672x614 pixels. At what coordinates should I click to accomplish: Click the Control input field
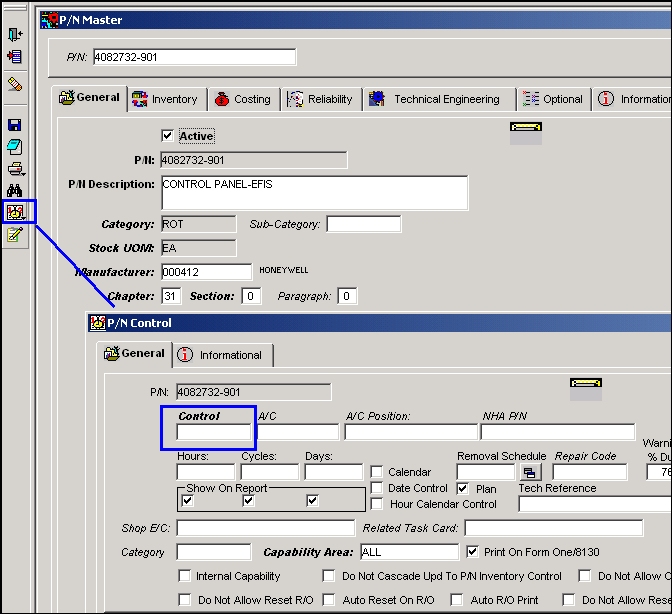(214, 432)
